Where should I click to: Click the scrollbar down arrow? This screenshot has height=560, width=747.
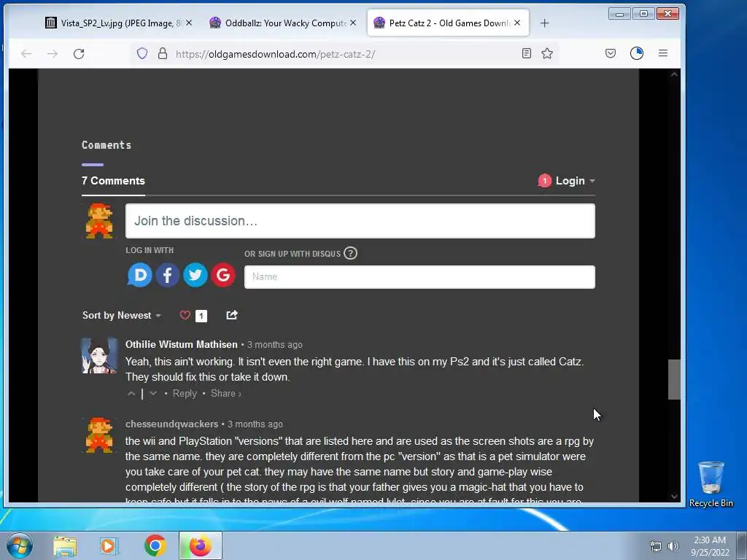[x=673, y=496]
